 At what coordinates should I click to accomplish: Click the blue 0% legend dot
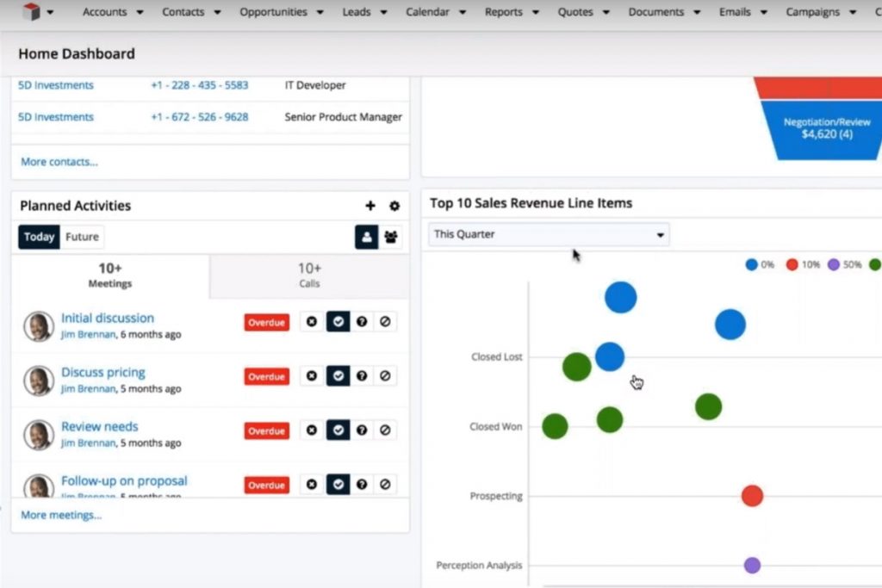tap(752, 264)
